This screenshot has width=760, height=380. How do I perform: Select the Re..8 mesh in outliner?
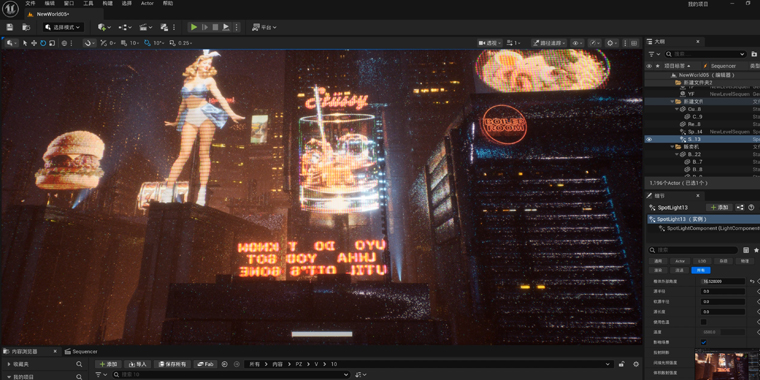point(693,124)
